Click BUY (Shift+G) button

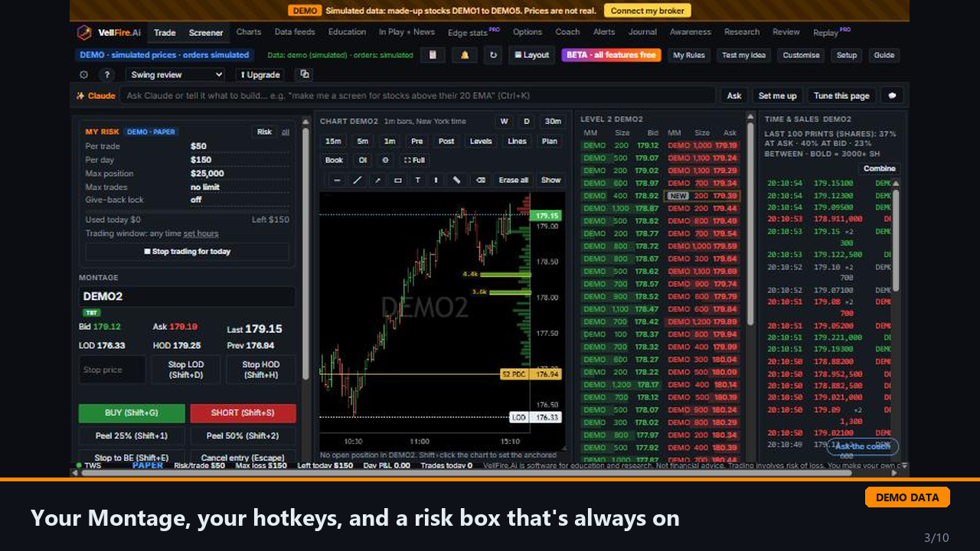[x=132, y=413]
